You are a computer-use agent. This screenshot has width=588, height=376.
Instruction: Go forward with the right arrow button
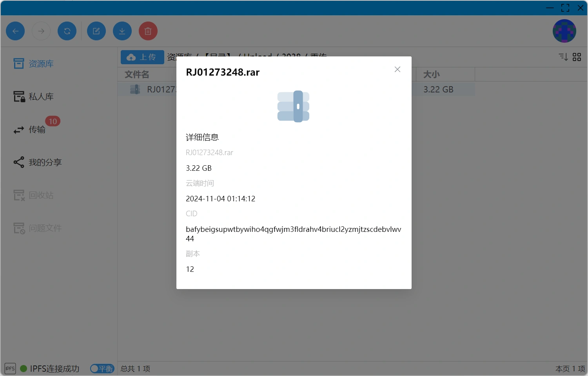(x=41, y=31)
